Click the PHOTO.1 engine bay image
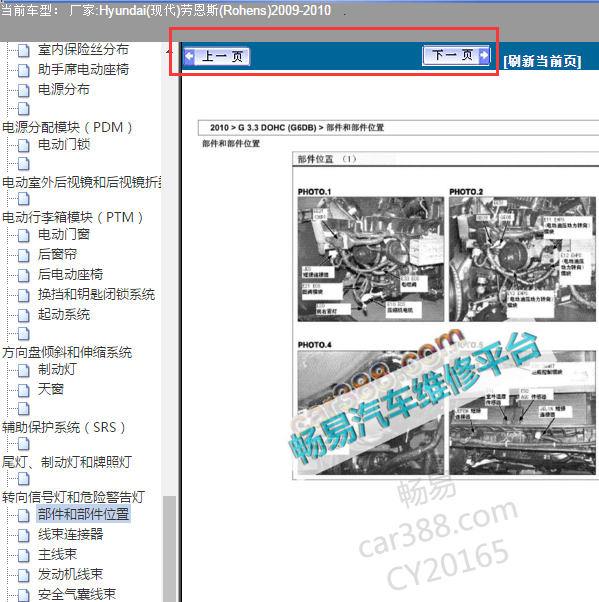 click(x=371, y=260)
